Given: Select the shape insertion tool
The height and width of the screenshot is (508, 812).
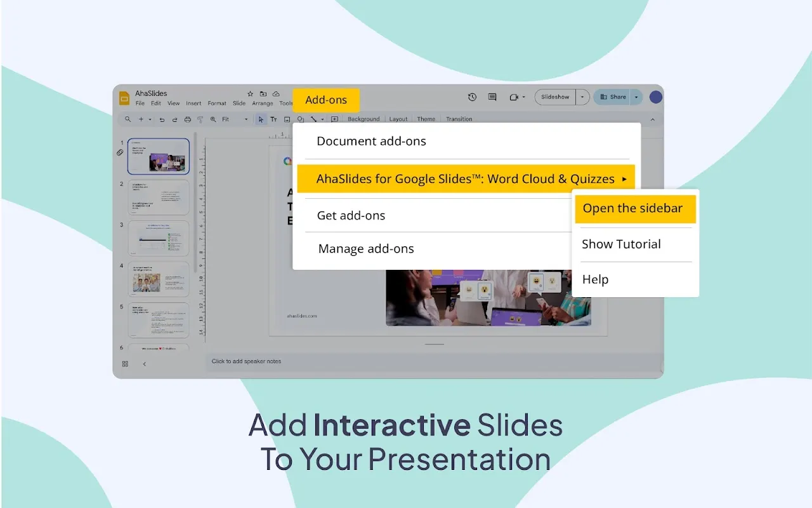Looking at the screenshot, I should 301,119.
